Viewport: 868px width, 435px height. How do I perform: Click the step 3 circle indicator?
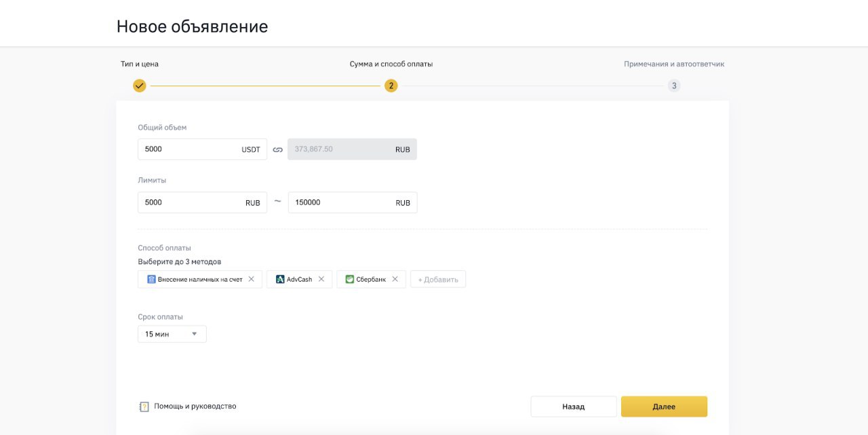pos(674,86)
